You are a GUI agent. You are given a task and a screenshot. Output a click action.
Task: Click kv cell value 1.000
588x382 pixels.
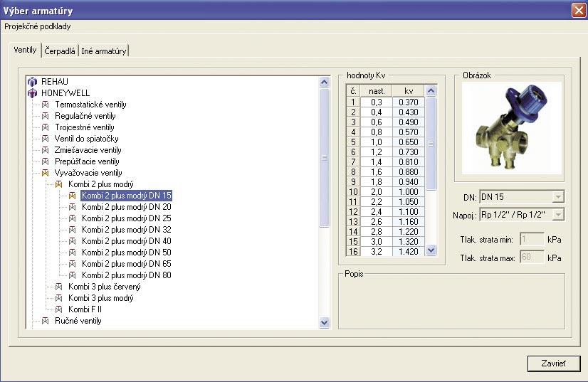pyautogui.click(x=409, y=192)
